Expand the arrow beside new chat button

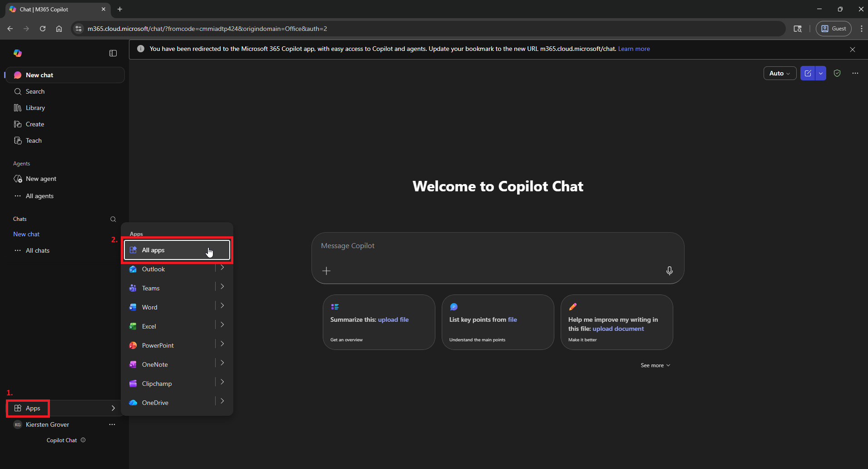(821, 73)
